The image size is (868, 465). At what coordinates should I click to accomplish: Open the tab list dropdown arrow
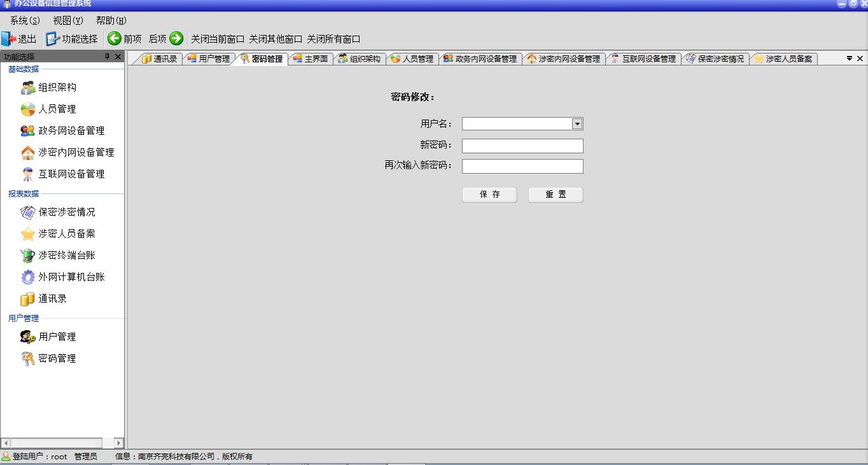849,59
